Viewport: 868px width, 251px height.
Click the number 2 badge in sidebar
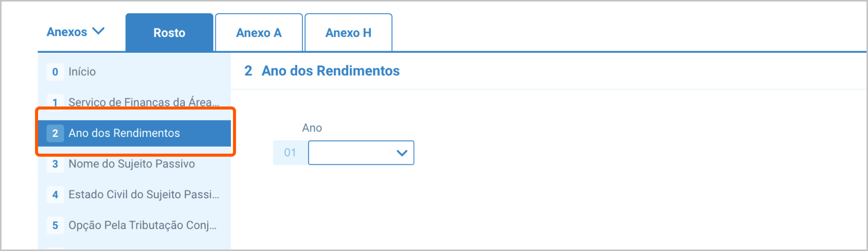click(x=55, y=133)
